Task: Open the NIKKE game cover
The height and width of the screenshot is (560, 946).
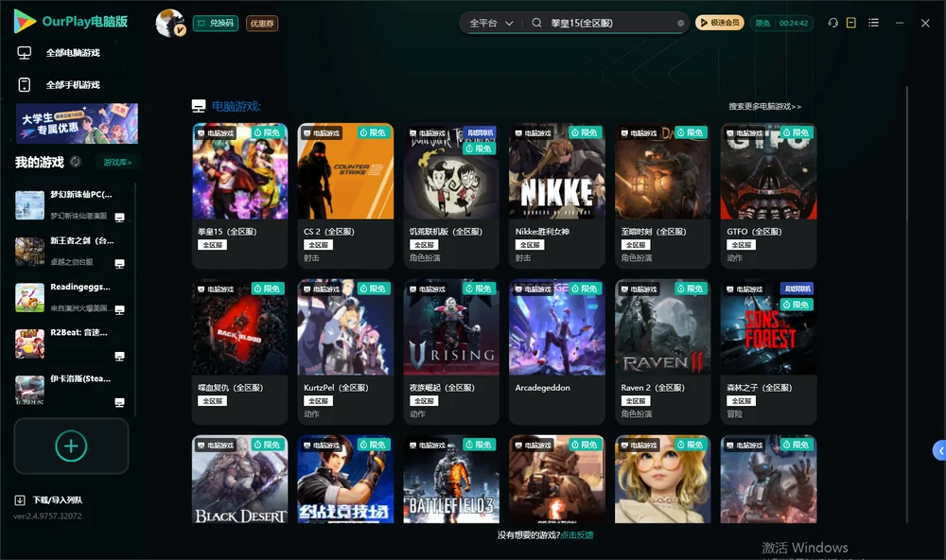Action: pyautogui.click(x=557, y=171)
